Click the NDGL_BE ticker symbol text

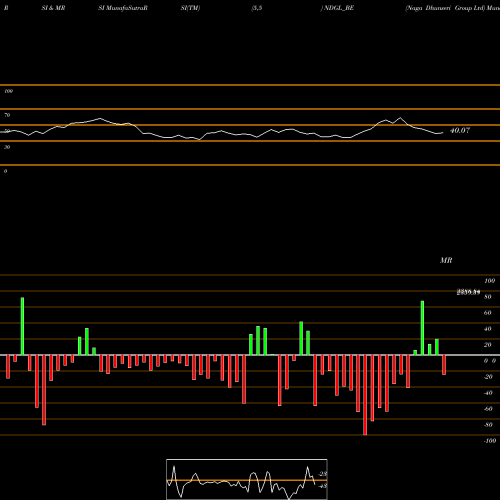coord(339,8)
